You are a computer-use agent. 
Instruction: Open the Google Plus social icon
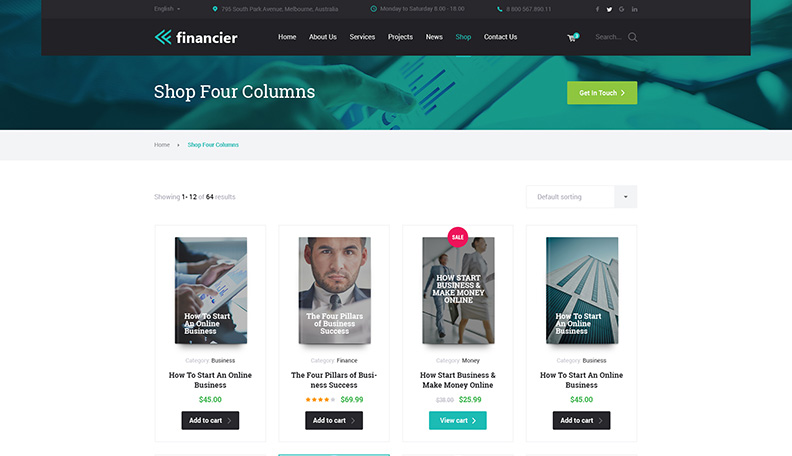pyautogui.click(x=621, y=9)
